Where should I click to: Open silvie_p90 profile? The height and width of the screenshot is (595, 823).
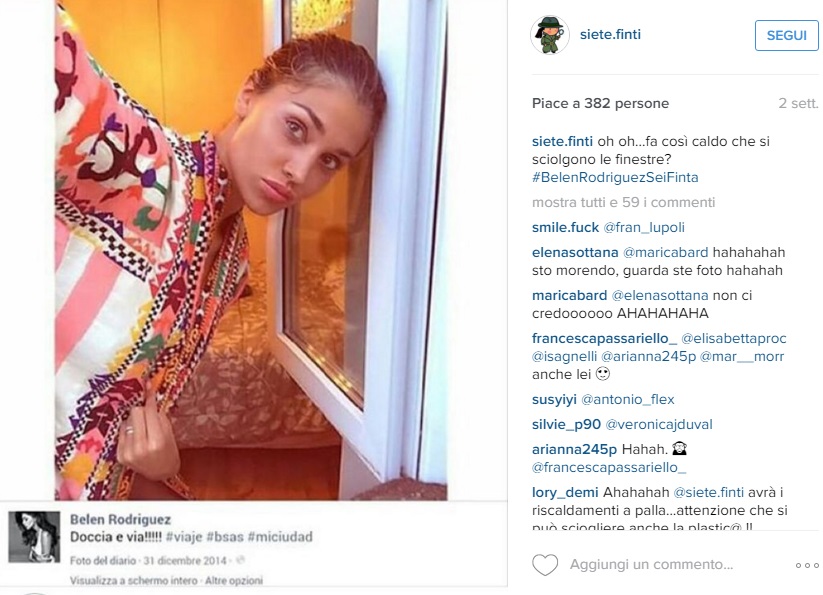(566, 424)
